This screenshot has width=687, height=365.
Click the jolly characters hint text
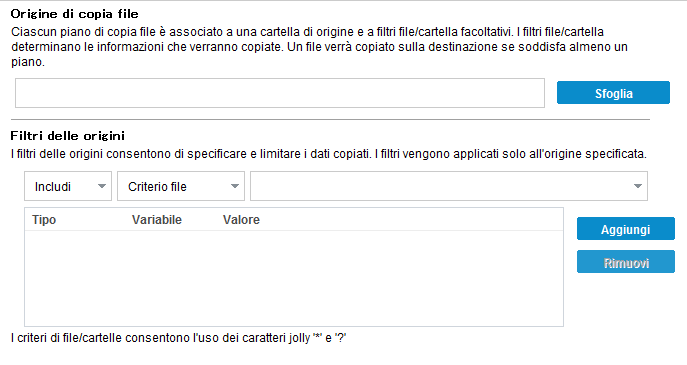point(179,338)
